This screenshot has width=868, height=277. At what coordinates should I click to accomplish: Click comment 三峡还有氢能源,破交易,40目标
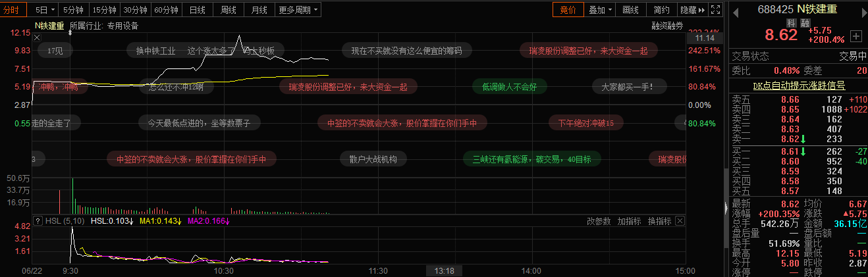click(x=531, y=159)
